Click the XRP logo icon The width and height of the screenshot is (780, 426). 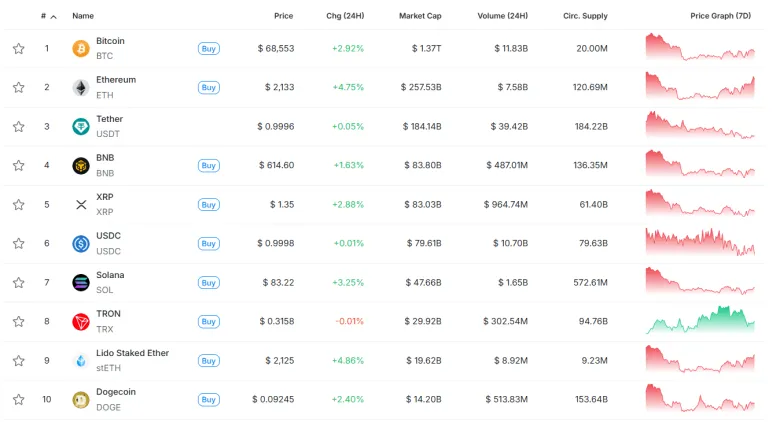[x=81, y=205]
